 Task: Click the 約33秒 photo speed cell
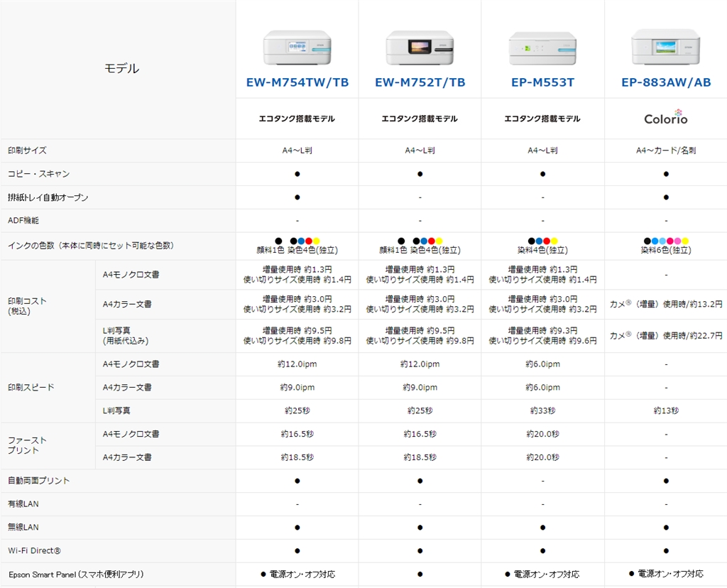[x=543, y=411]
